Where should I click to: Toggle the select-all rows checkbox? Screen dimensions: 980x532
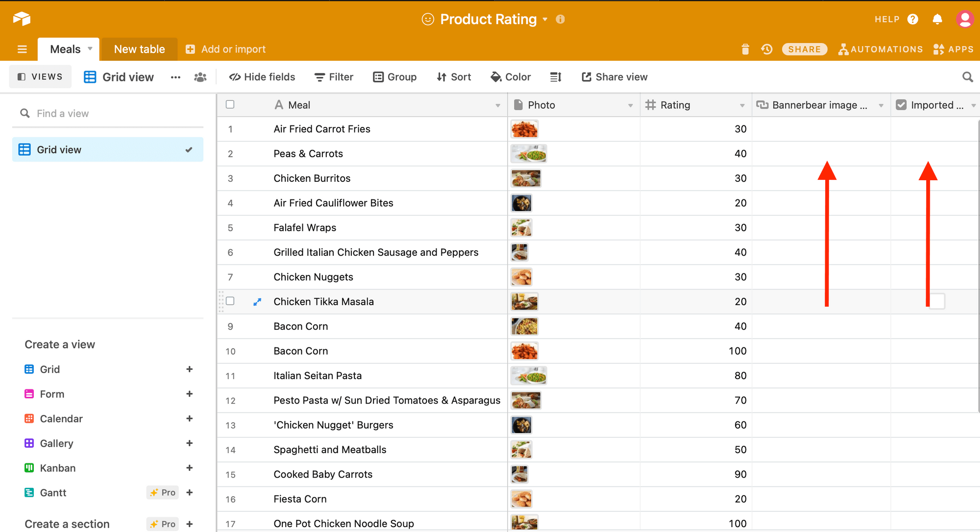[x=230, y=104]
